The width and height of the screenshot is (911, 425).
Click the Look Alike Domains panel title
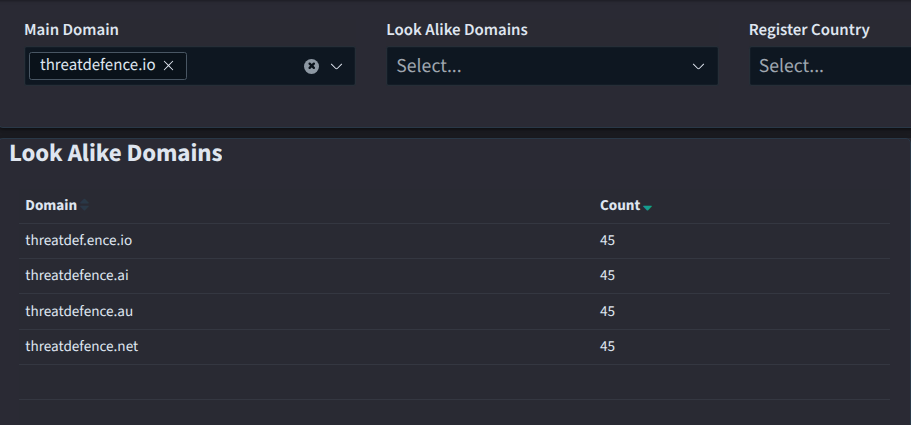click(116, 153)
